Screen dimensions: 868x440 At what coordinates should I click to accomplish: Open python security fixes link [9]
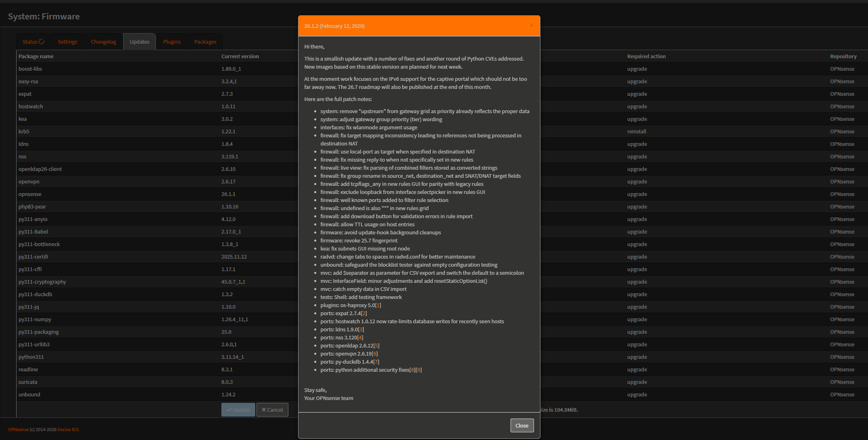click(419, 370)
